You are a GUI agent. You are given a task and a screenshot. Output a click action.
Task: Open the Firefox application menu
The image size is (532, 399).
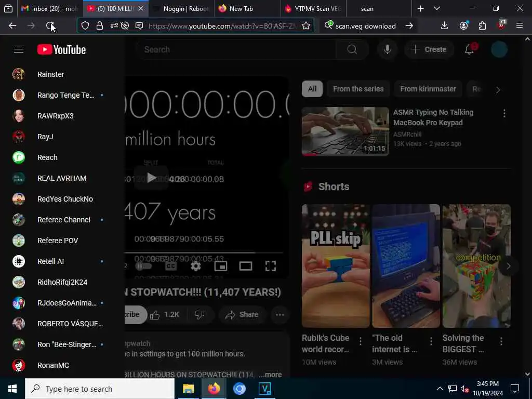coord(520,25)
